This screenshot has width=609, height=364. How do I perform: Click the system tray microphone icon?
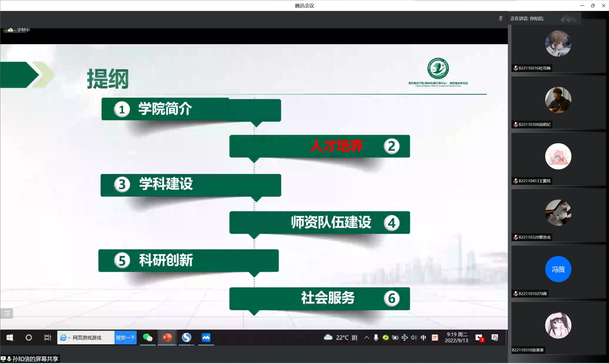coord(376,338)
